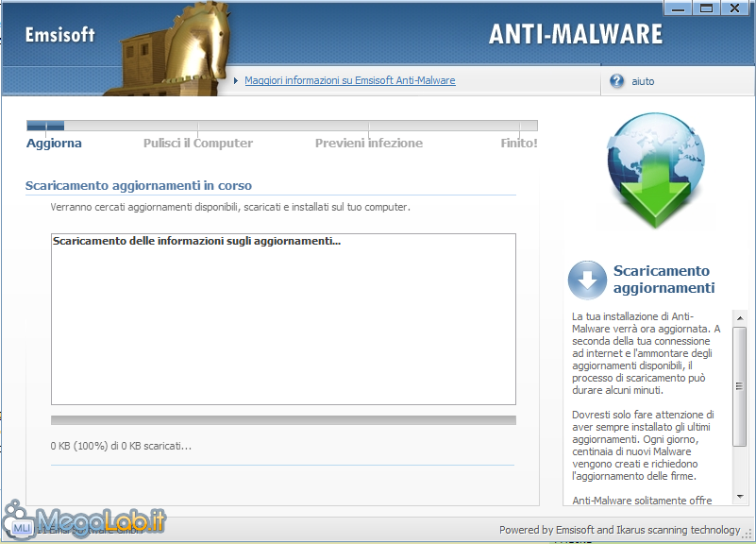Image resolution: width=756 pixels, height=544 pixels.
Task: Click the globe with green download arrow icon
Action: 655,170
